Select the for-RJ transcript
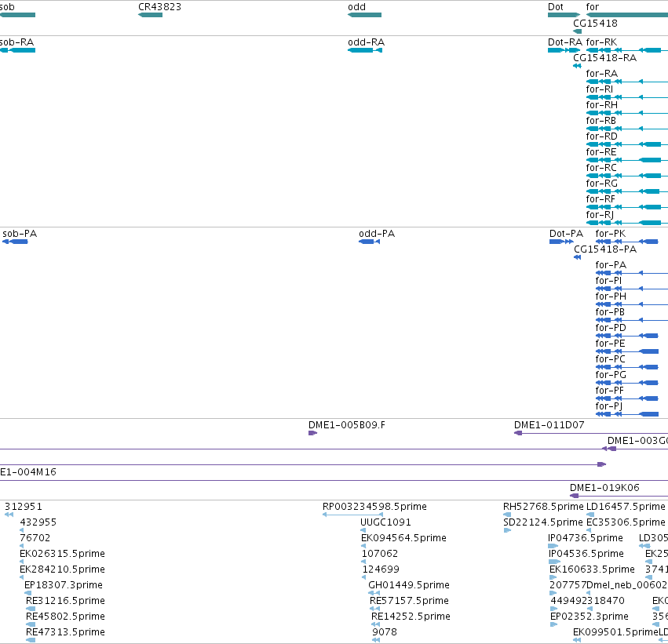The height and width of the screenshot is (644, 668). [627, 223]
